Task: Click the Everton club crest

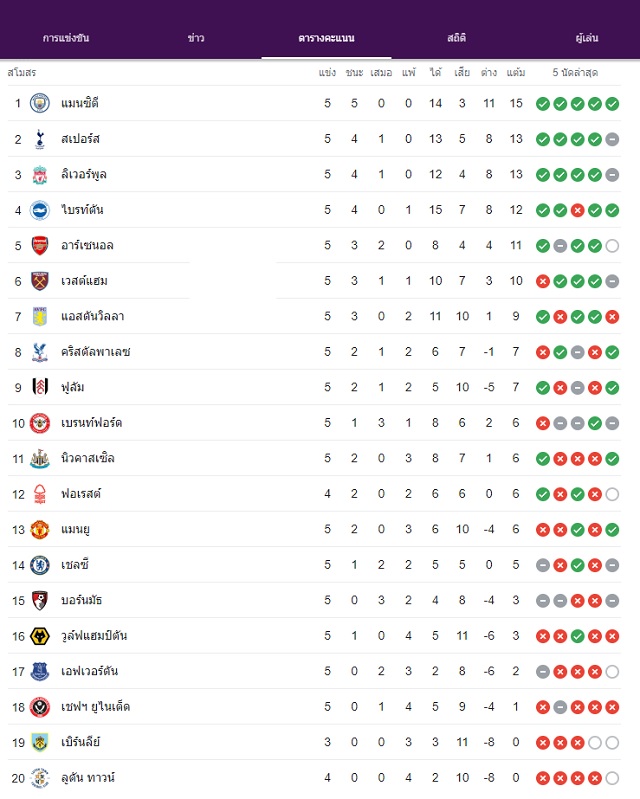Action: (40, 672)
